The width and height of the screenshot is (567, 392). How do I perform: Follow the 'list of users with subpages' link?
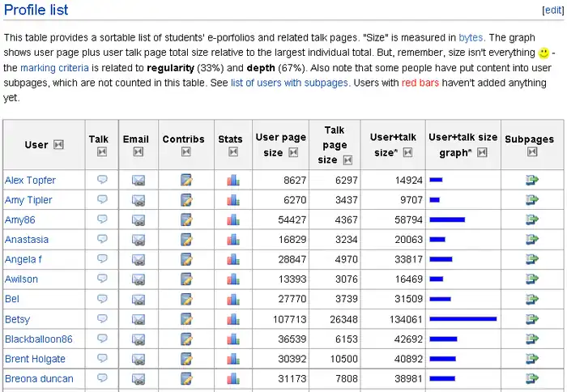[x=290, y=83]
